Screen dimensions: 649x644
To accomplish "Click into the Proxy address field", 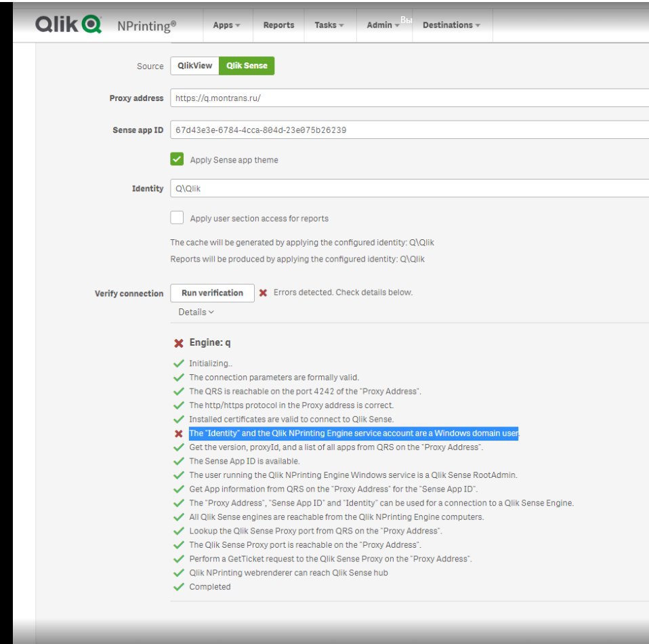I will coord(409,98).
